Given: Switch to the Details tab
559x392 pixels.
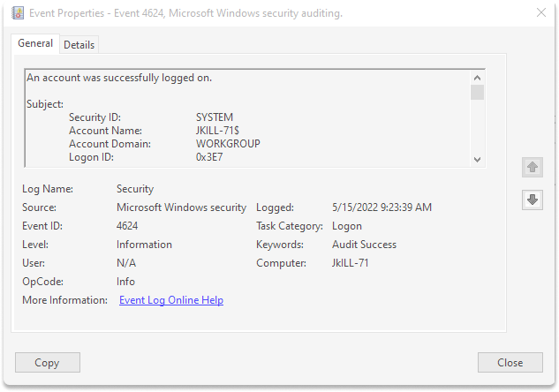Looking at the screenshot, I should coord(79,45).
